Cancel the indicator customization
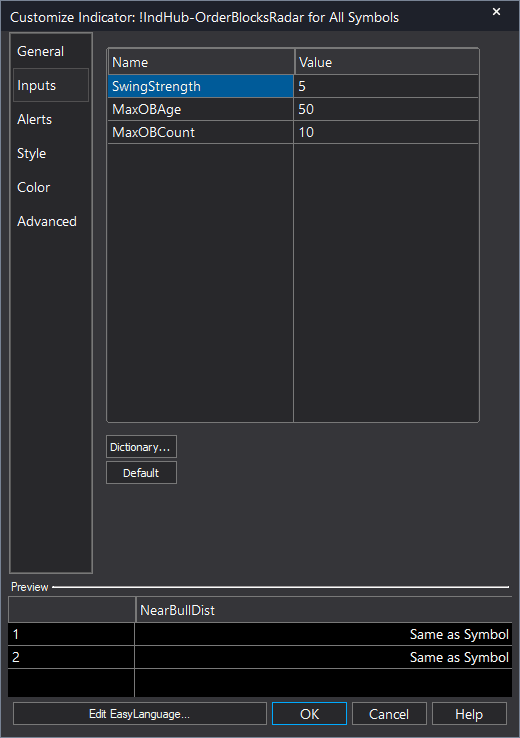Image resolution: width=520 pixels, height=738 pixels. pyautogui.click(x=389, y=714)
